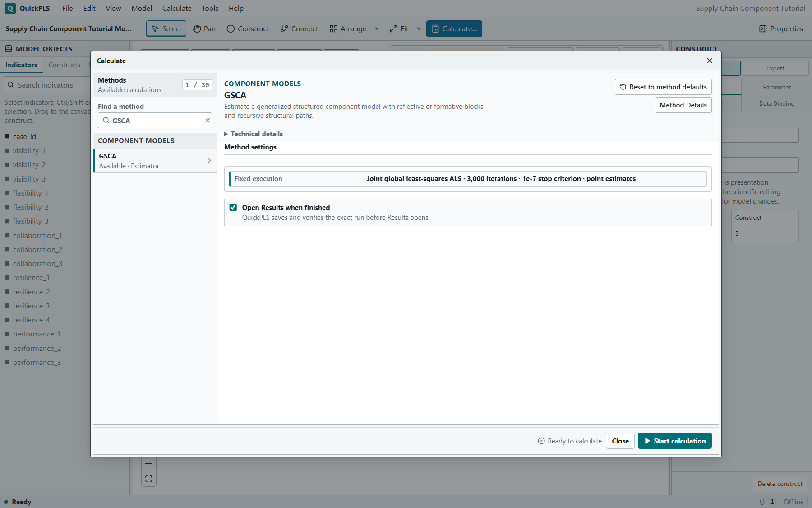The width and height of the screenshot is (812, 508).
Task: Open the Calculate menu
Action: coord(177,8)
